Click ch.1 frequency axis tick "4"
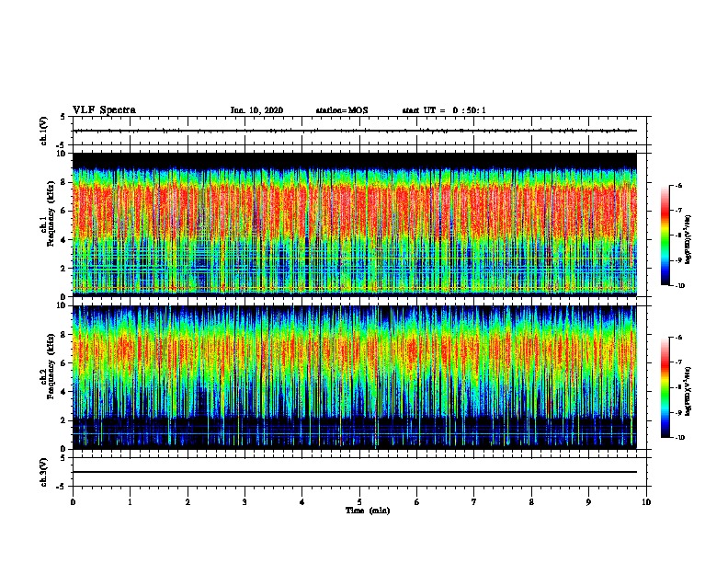 (63, 240)
